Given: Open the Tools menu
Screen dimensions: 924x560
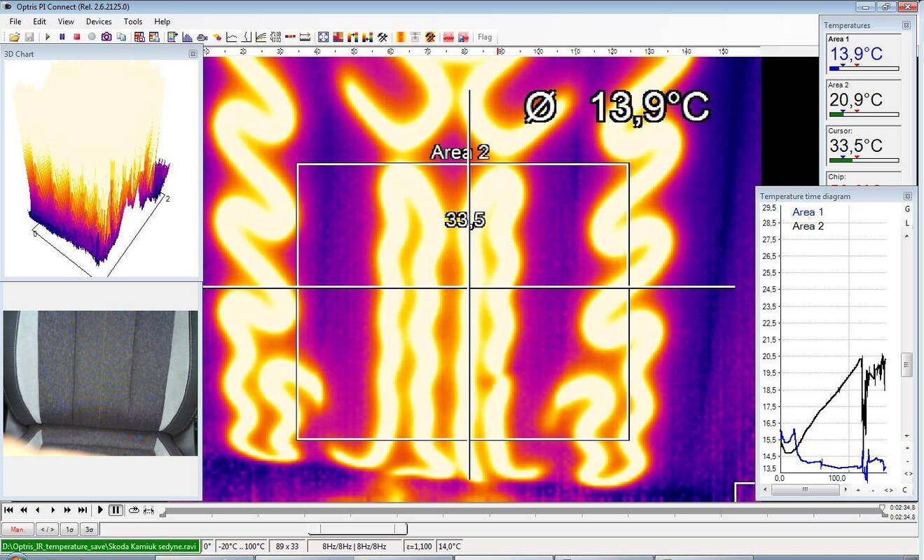Looking at the screenshot, I should click(x=132, y=22).
